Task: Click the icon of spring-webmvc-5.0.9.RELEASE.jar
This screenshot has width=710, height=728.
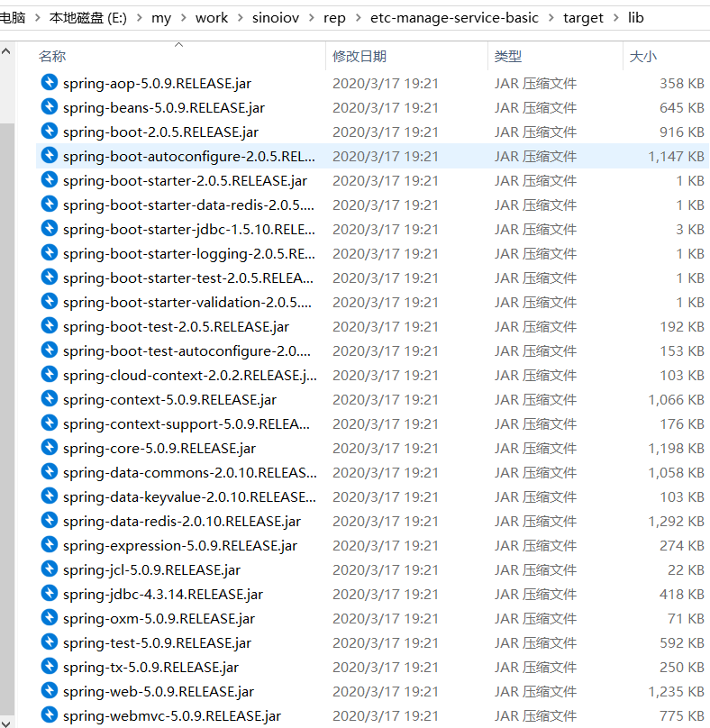Action: click(50, 715)
